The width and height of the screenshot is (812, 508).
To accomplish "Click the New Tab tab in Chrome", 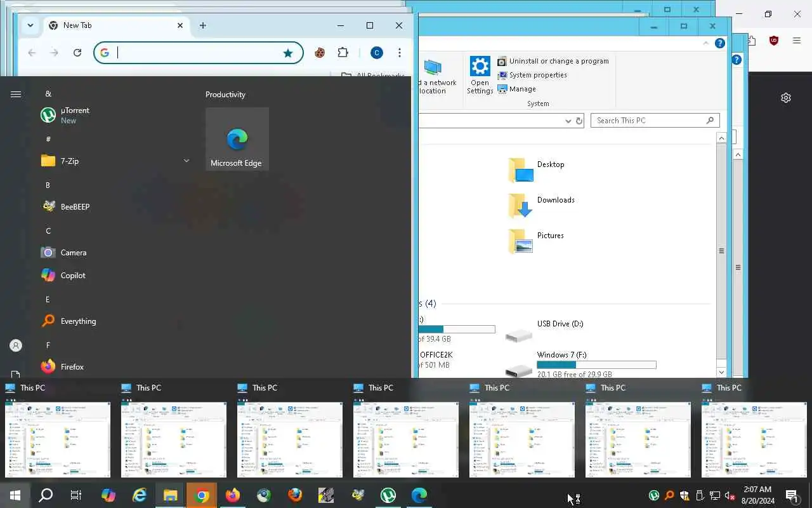I will pos(116,25).
